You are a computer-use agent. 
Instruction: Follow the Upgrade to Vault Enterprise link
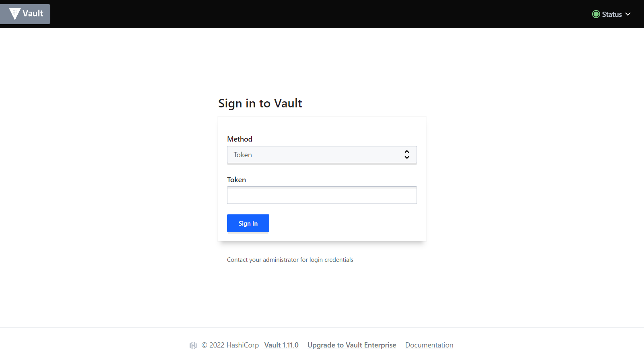click(352, 345)
